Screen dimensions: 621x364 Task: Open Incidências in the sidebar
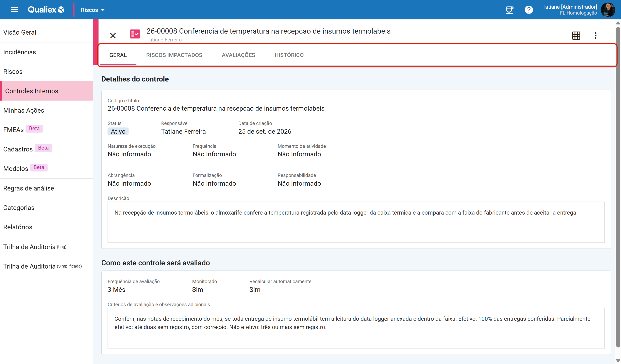47,52
